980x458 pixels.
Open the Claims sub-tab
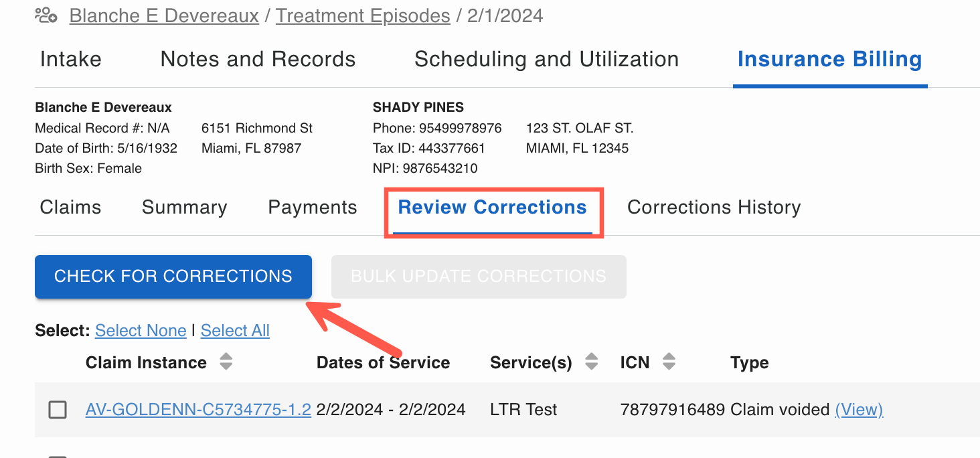(70, 208)
